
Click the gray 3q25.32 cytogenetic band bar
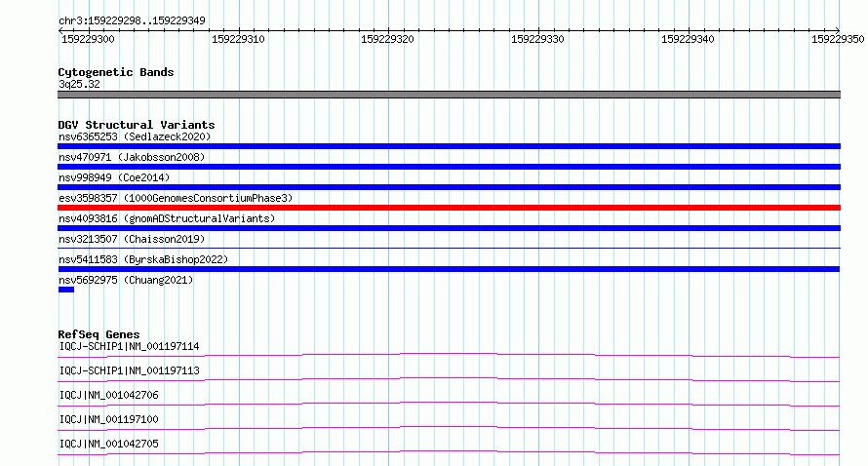pos(449,95)
